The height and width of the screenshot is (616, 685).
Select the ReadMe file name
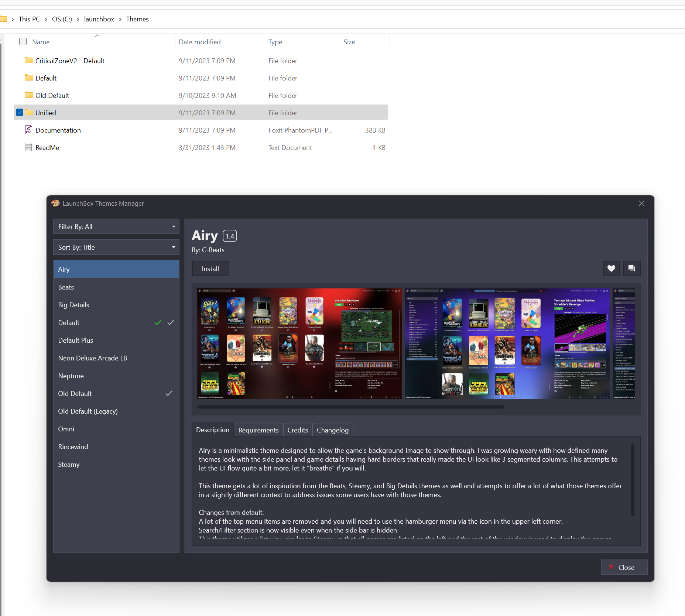(47, 147)
